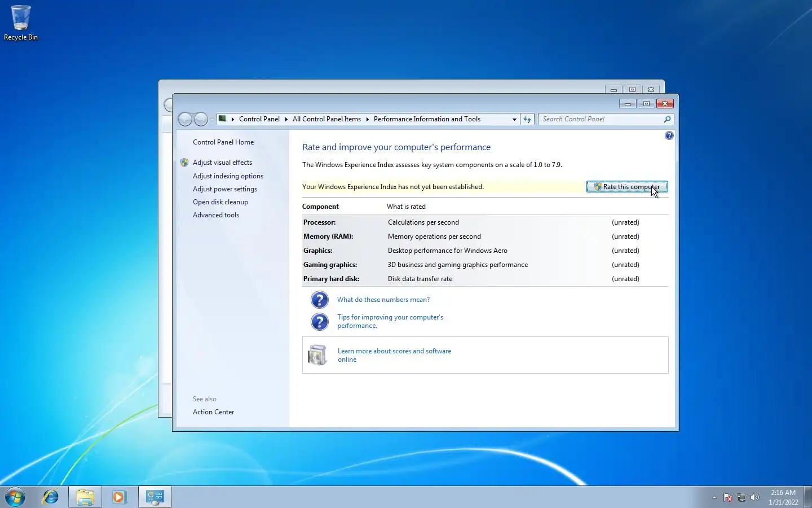Image resolution: width=812 pixels, height=508 pixels.
Task: Open recent pages dropdown next to nav arrows
Action: point(212,120)
